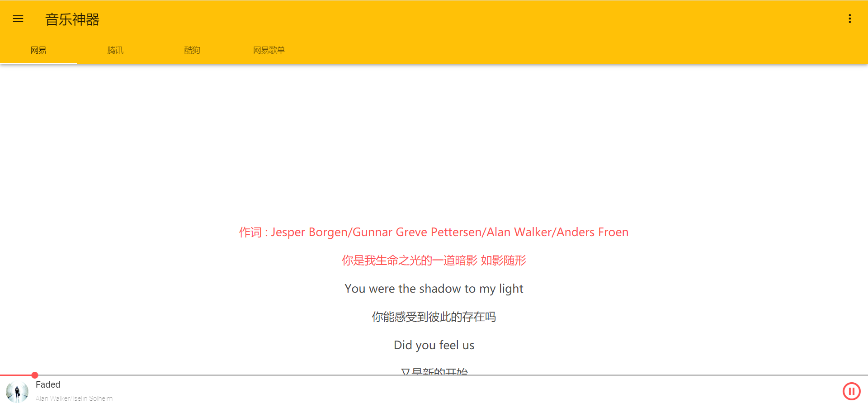
Task: Switch to the 腾讯 tab
Action: tap(115, 50)
